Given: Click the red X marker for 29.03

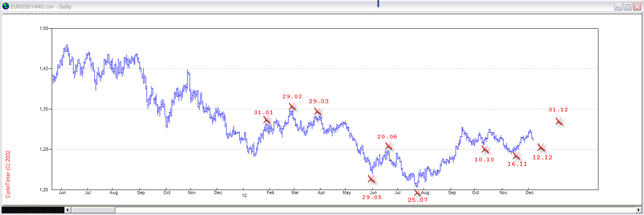Looking at the screenshot, I should point(318,111).
